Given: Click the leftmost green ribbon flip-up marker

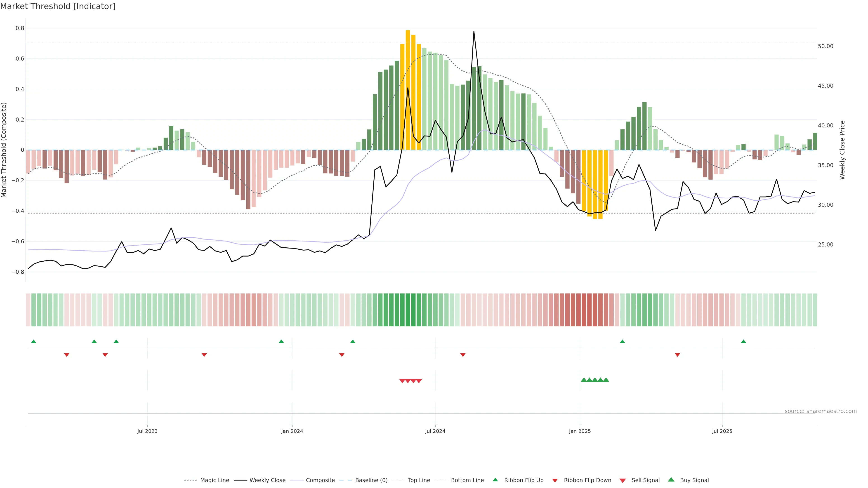Looking at the screenshot, I should pyautogui.click(x=33, y=342).
